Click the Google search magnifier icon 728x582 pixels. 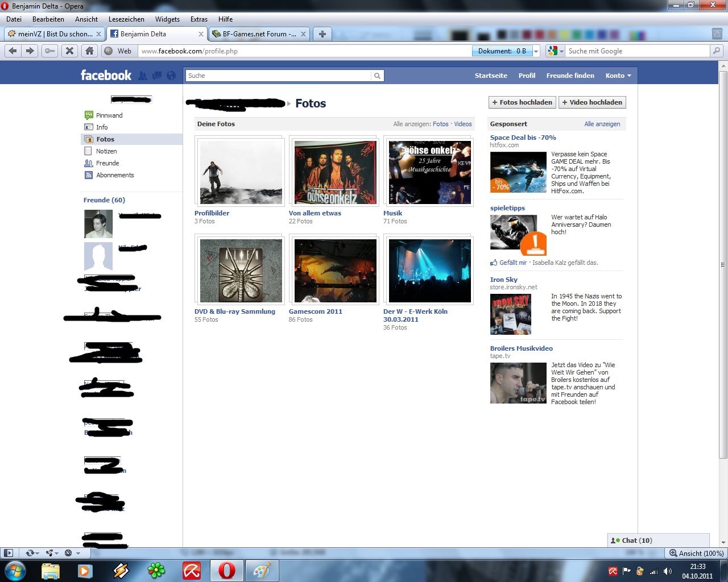pos(717,51)
